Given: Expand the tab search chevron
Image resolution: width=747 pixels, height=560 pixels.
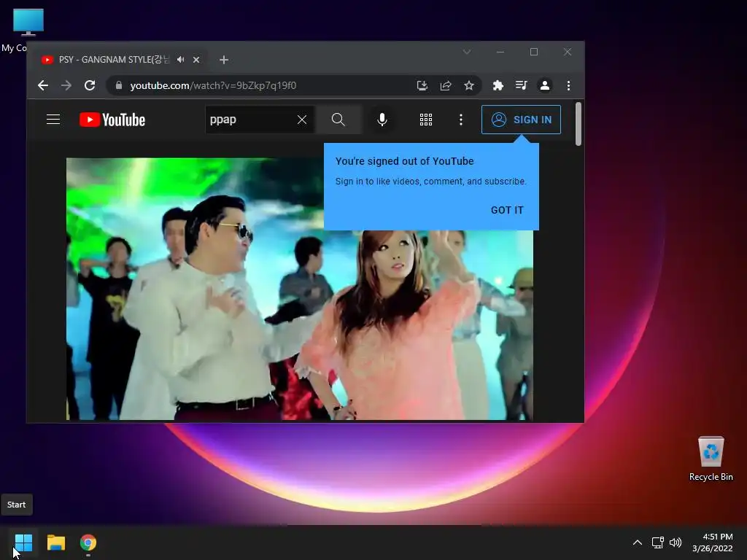Looking at the screenshot, I should pos(467,52).
